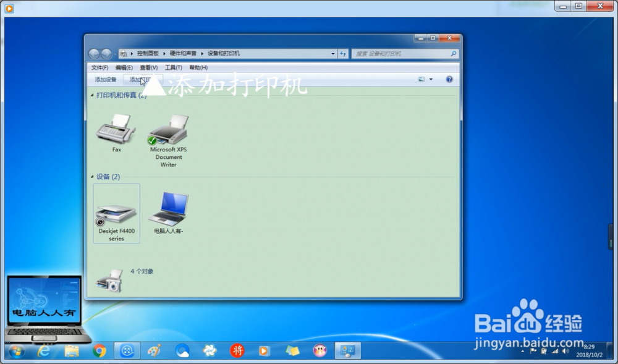Click the outer player window's orange app icon
The height and width of the screenshot is (364, 618).
click(9, 8)
